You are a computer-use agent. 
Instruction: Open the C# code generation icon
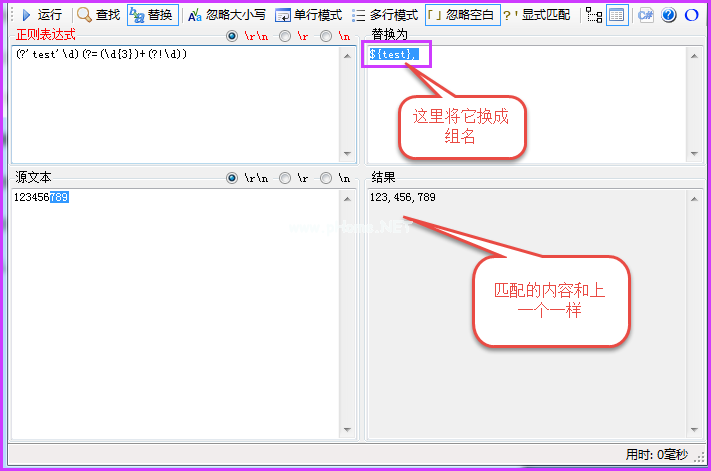(646, 15)
